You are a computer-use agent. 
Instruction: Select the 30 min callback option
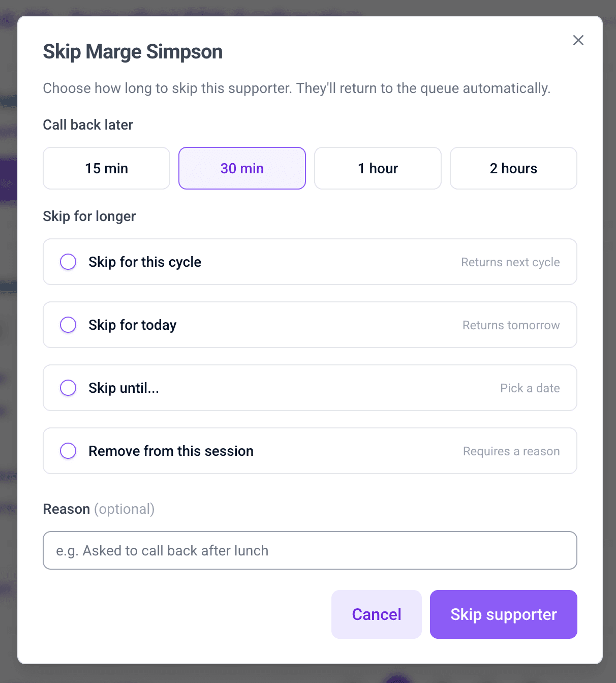point(241,168)
